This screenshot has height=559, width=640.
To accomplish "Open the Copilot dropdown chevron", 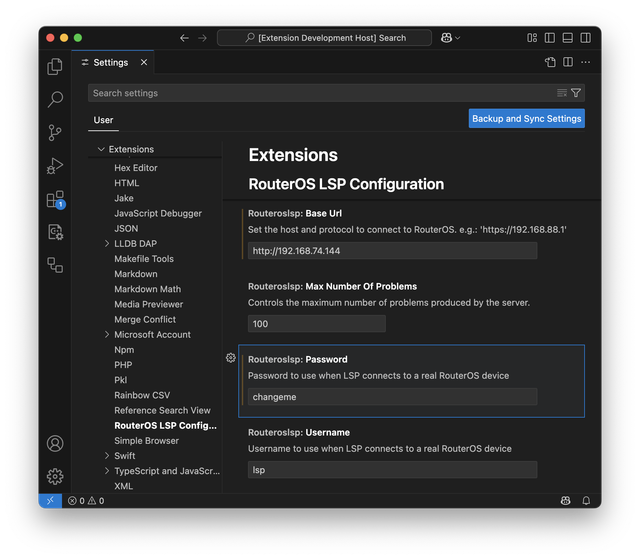I will 458,38.
